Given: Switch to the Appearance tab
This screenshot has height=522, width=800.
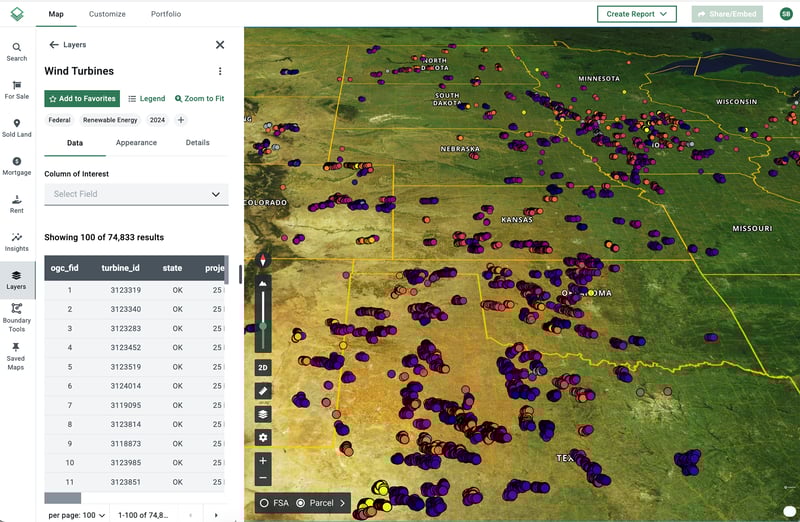Looking at the screenshot, I should point(136,143).
